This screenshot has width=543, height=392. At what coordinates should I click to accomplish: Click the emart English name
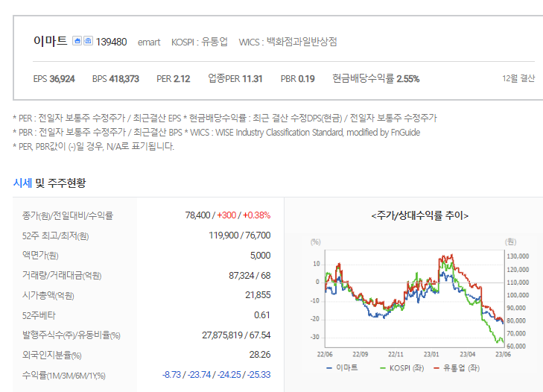point(149,42)
